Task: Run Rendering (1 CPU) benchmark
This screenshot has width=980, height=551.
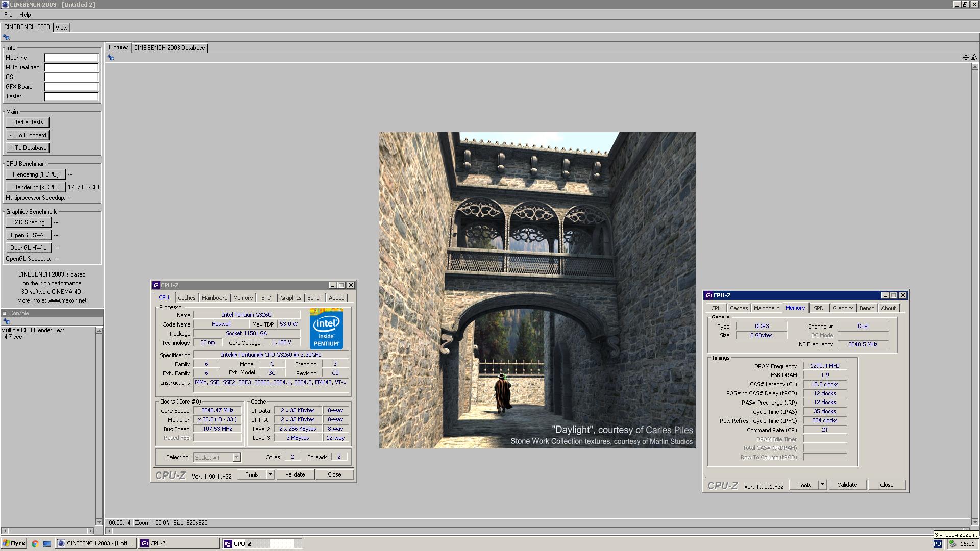Action: pyautogui.click(x=36, y=174)
